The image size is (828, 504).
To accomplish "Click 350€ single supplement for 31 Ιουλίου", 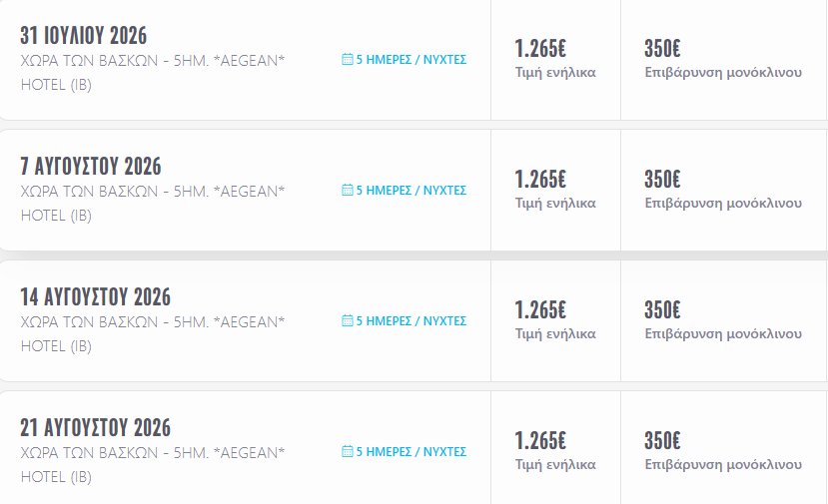I will (x=662, y=49).
